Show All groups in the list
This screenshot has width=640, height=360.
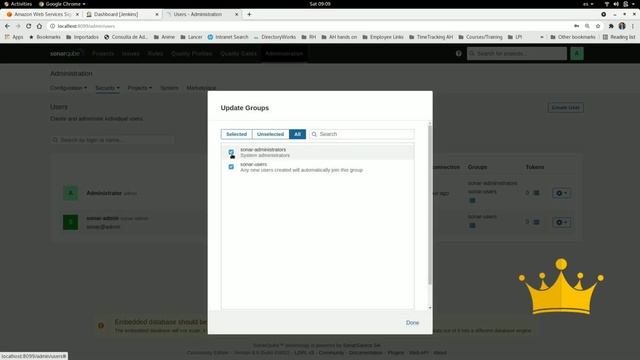pos(298,134)
